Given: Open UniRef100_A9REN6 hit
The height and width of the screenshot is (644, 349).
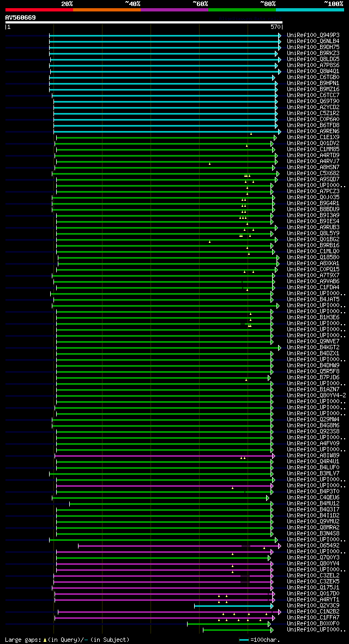Looking at the screenshot, I should [313, 132].
